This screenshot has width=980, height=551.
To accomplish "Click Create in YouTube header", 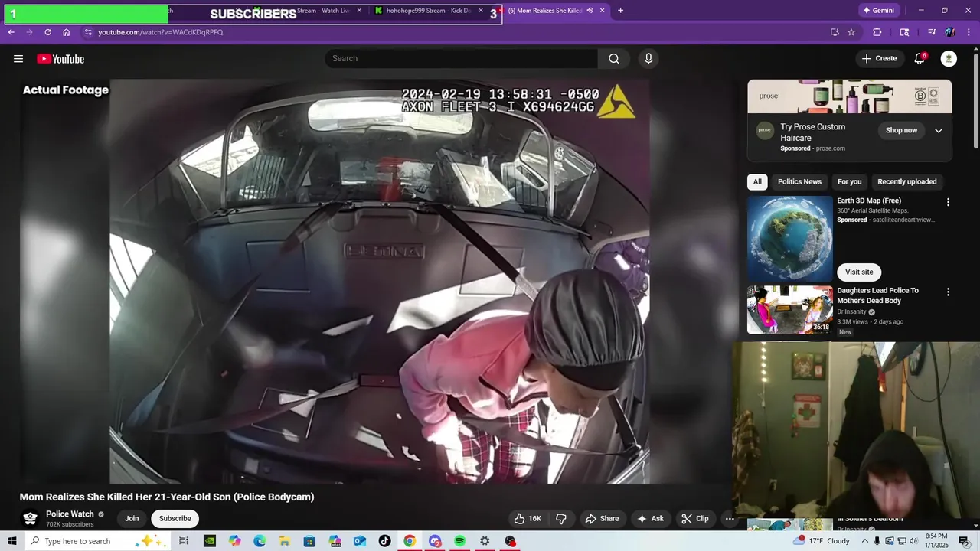I will click(879, 59).
